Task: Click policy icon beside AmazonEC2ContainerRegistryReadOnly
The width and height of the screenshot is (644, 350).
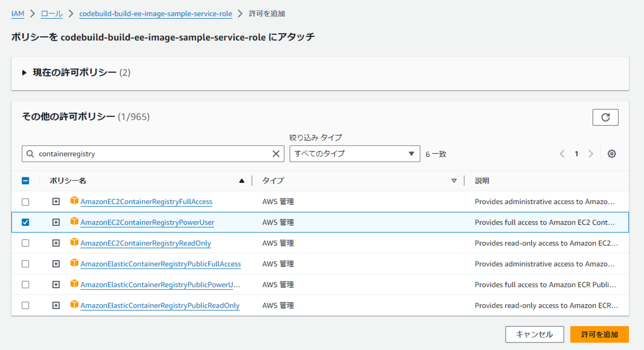Action: tap(74, 243)
